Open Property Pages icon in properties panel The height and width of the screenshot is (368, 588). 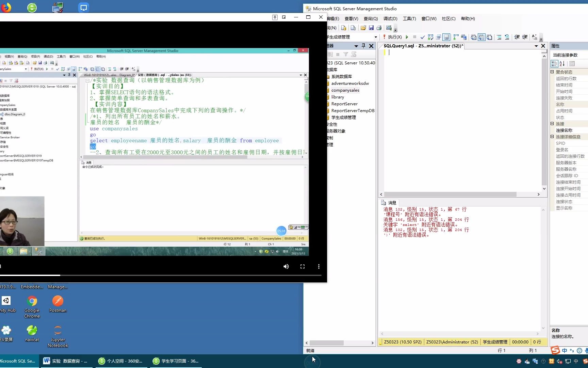[x=572, y=64]
